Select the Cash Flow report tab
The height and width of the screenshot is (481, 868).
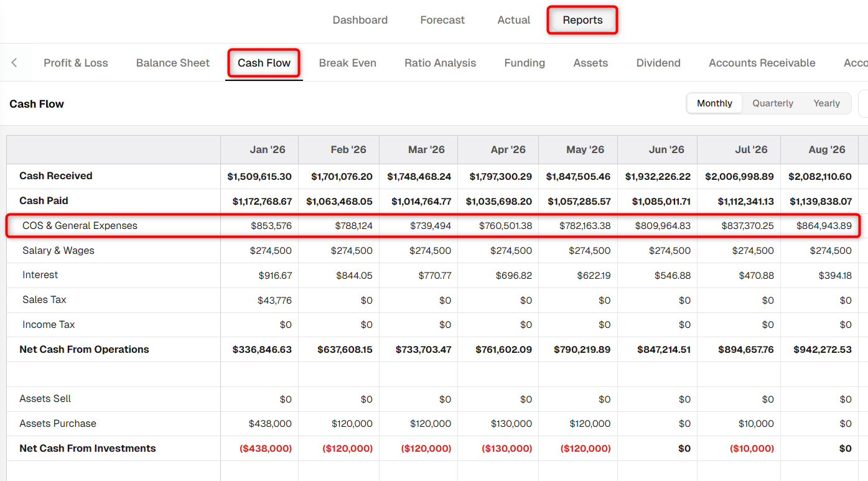coord(264,63)
